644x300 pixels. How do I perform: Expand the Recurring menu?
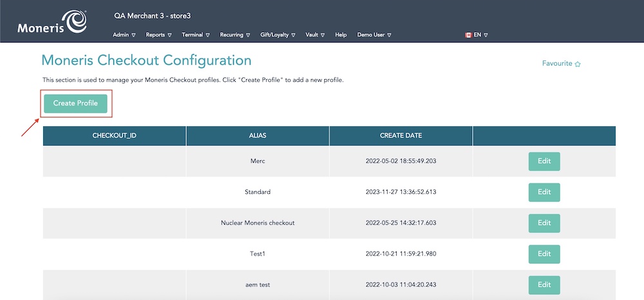click(x=235, y=35)
